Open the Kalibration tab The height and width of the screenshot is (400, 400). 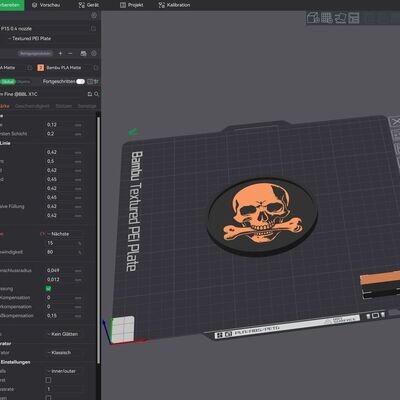click(x=174, y=5)
